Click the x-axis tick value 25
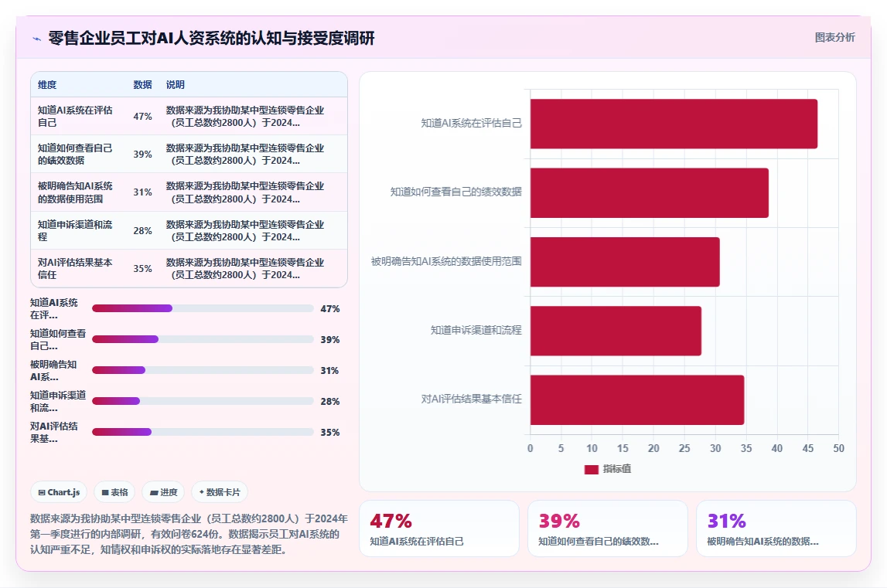This screenshot has width=887, height=588. tap(684, 448)
